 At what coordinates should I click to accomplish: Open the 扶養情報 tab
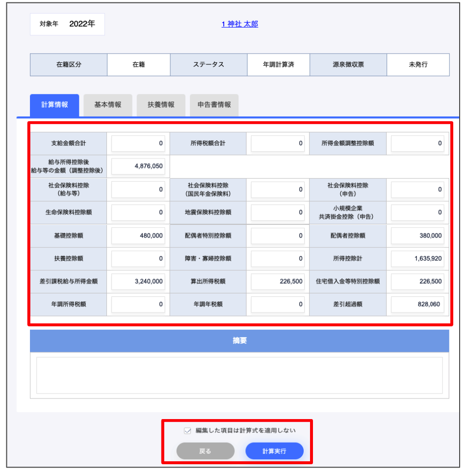[161, 105]
